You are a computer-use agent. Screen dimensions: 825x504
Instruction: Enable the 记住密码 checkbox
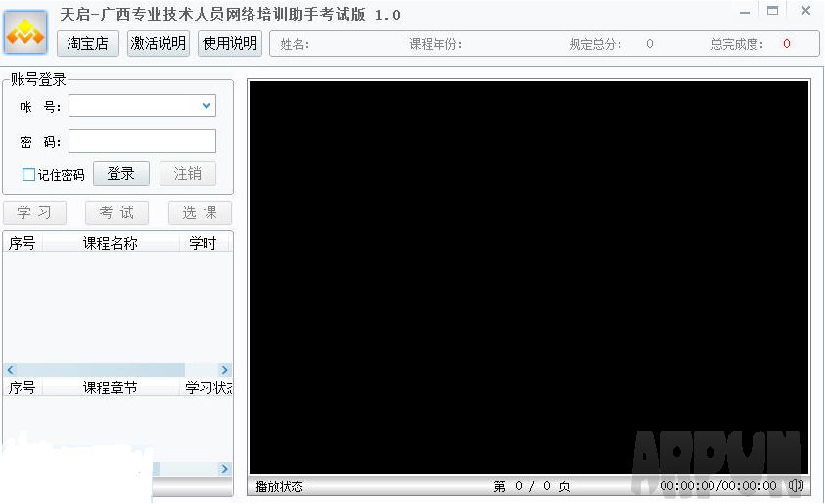(29, 175)
